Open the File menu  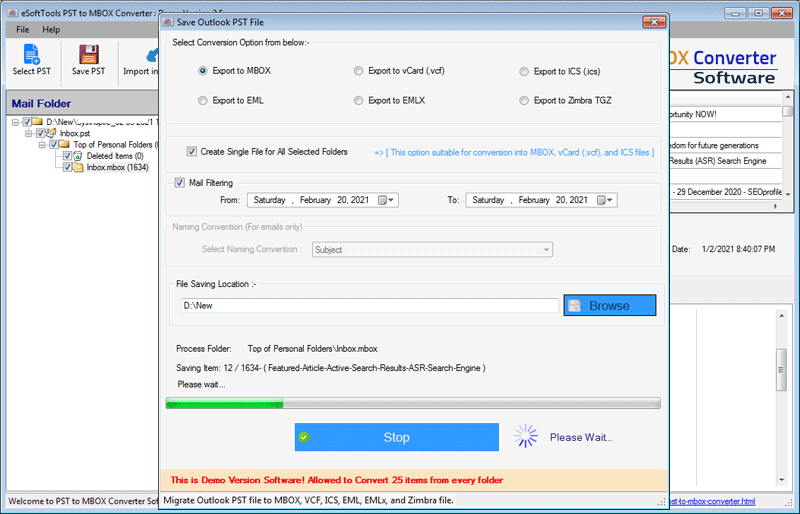(22, 30)
